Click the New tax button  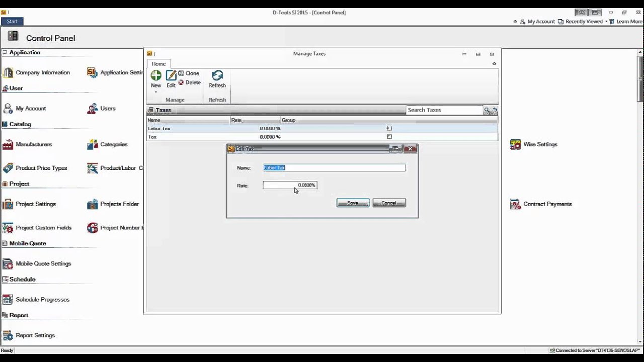click(156, 79)
